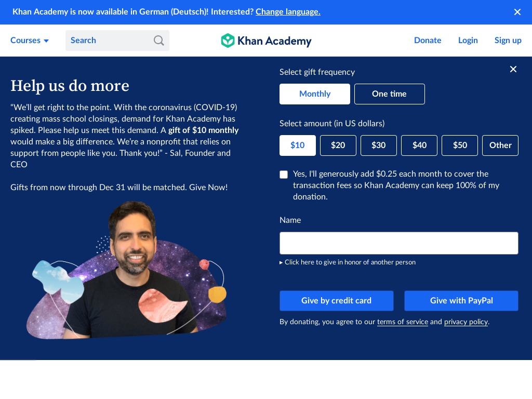
Task: Check the cover transaction fees box
Action: point(284,175)
